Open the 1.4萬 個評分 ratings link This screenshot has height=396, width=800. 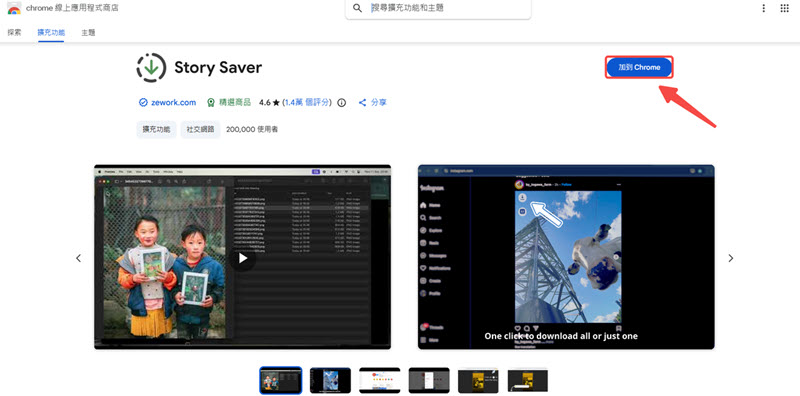pos(308,103)
